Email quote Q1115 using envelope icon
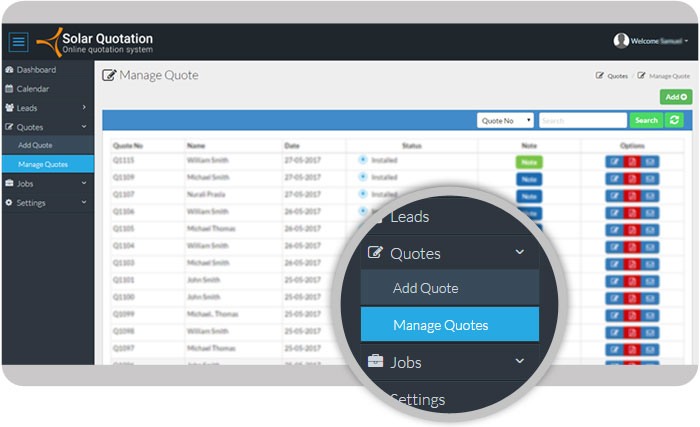The height and width of the screenshot is (427, 700). click(650, 161)
